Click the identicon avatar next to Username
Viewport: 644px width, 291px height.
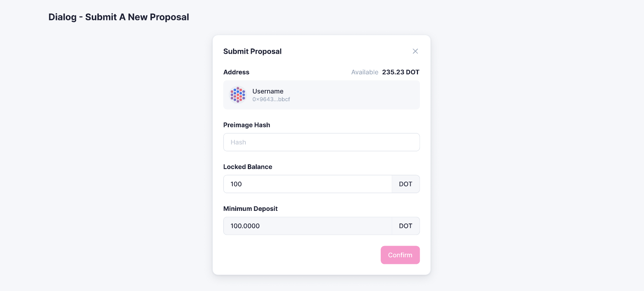coord(238,95)
